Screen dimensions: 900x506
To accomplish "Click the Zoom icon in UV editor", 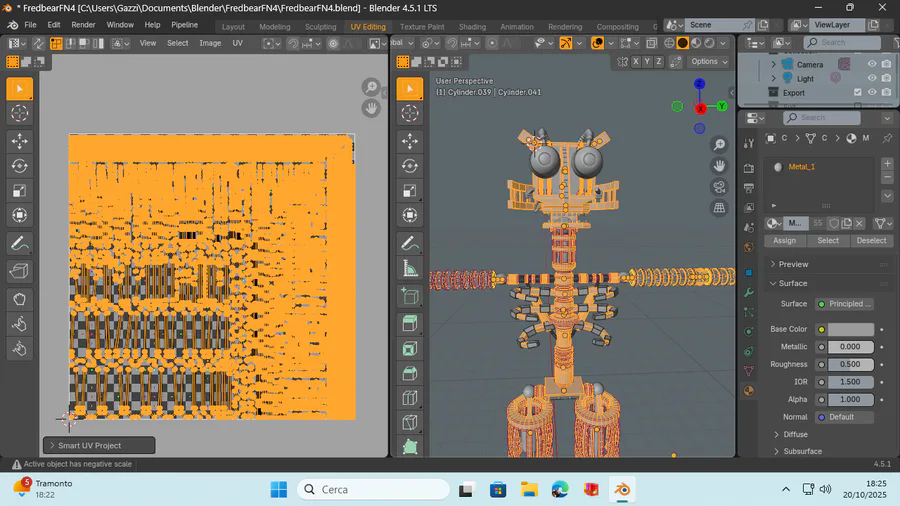I will 370,88.
